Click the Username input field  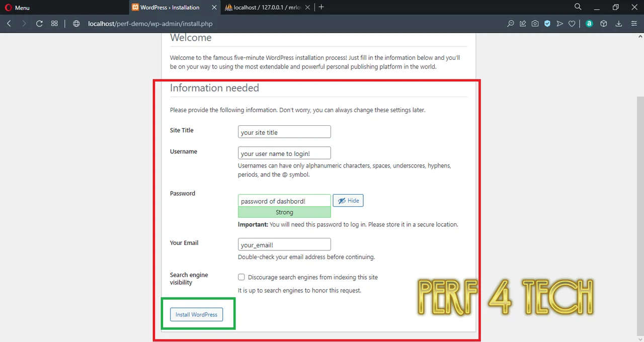284,153
